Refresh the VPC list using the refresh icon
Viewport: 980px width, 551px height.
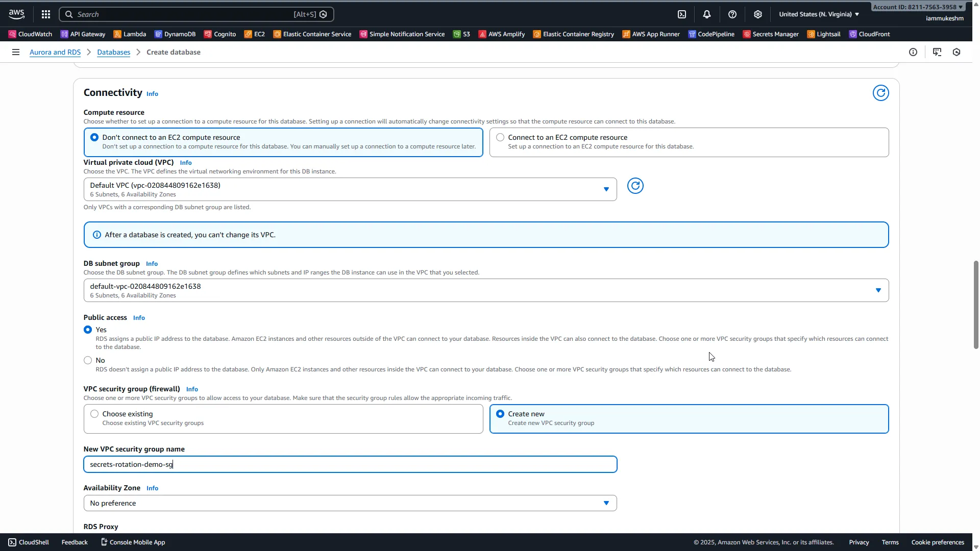coord(635,186)
